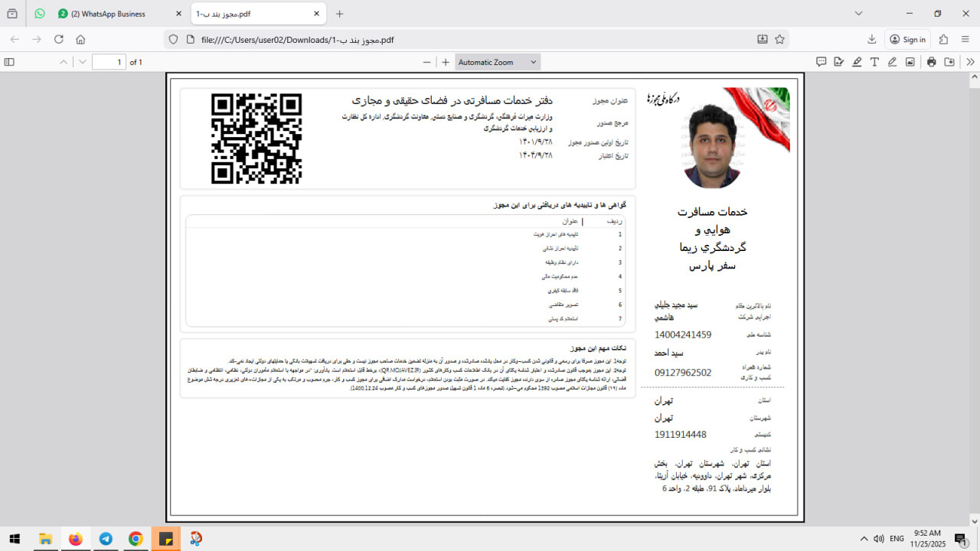
Task: Bookmark this page with the star
Action: 779,39
